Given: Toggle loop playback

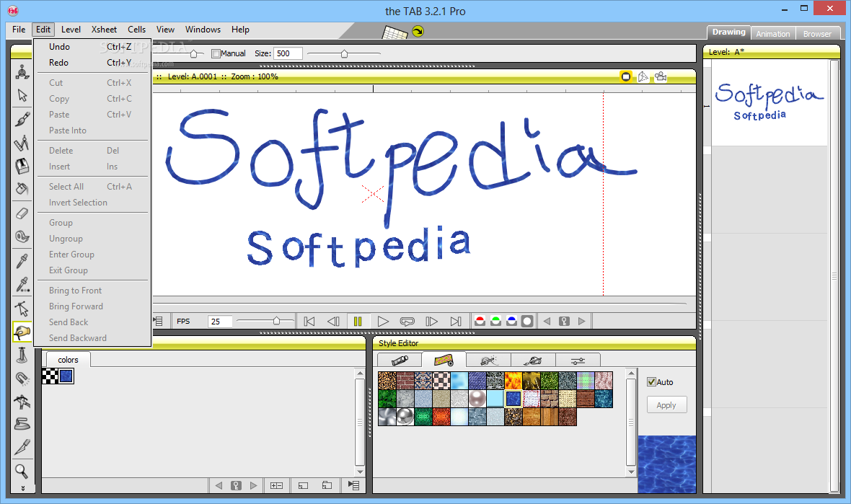Looking at the screenshot, I should coord(407,321).
